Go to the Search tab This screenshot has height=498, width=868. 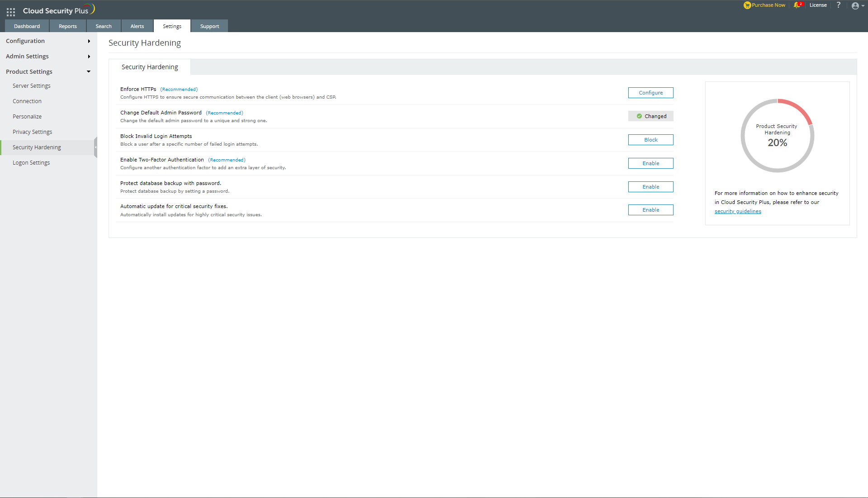[104, 26]
